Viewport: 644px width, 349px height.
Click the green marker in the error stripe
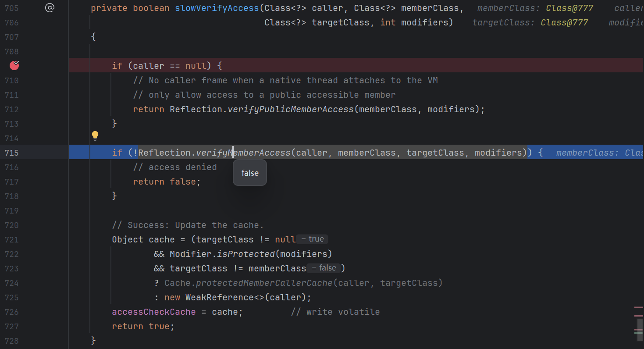[638, 333]
